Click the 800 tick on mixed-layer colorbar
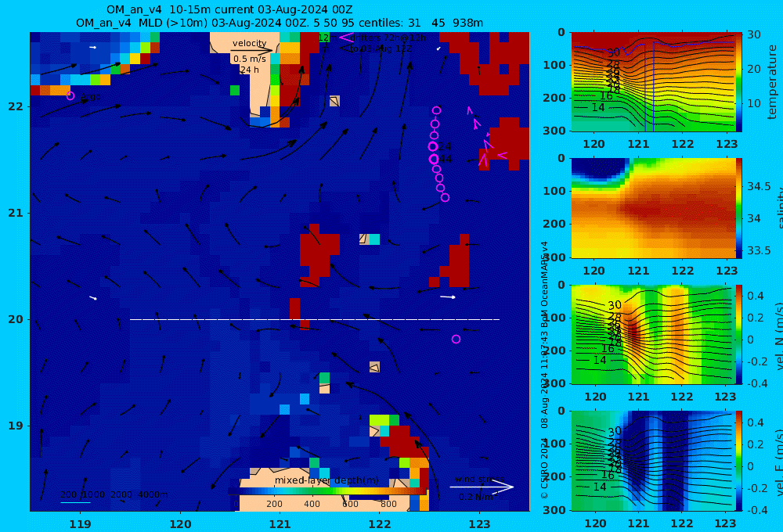 coord(388,504)
